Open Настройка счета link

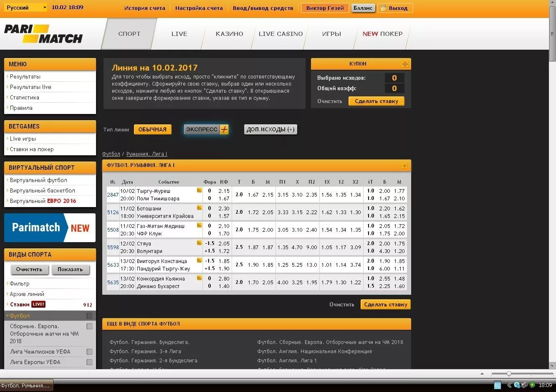pos(199,8)
